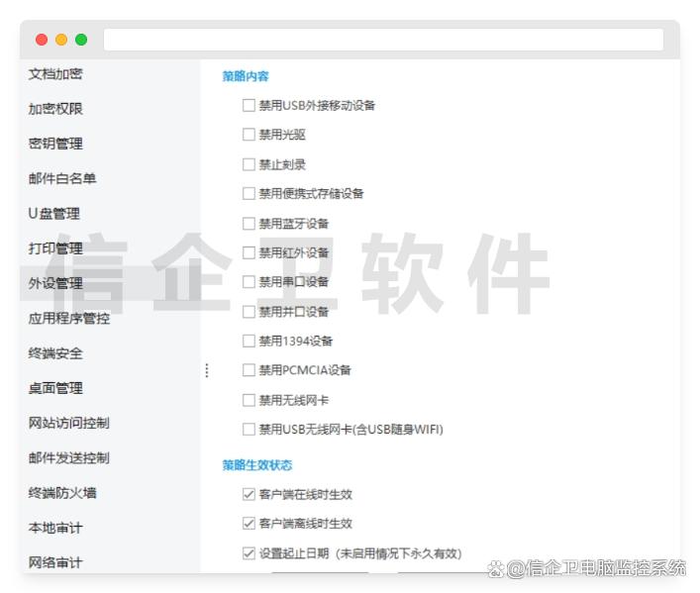Check 禁用蓝牙设备 option
The width and height of the screenshot is (700, 593).
pyautogui.click(x=249, y=224)
